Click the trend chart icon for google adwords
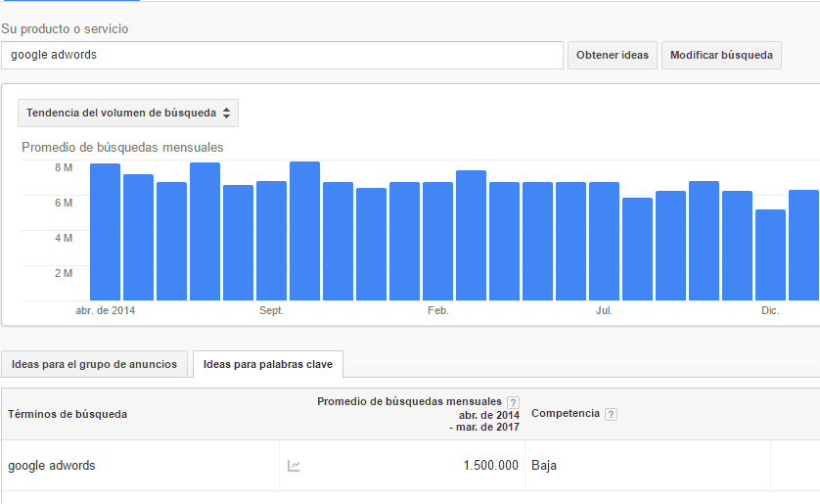 pos(294,465)
